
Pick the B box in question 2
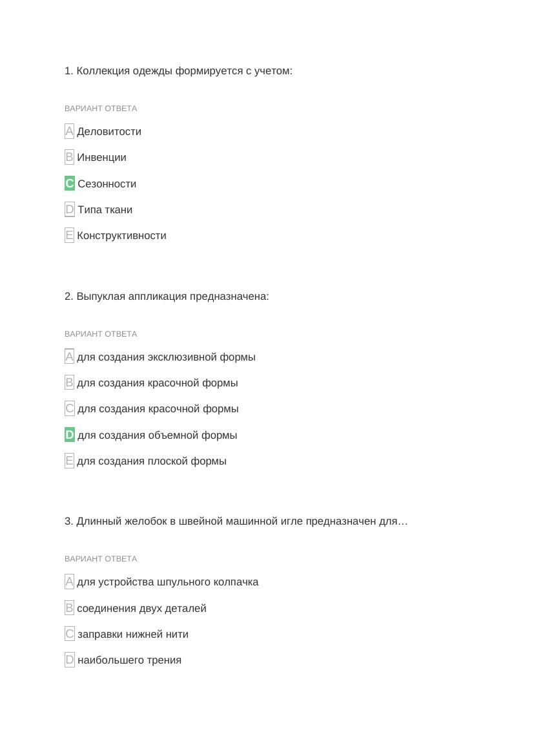click(x=70, y=383)
